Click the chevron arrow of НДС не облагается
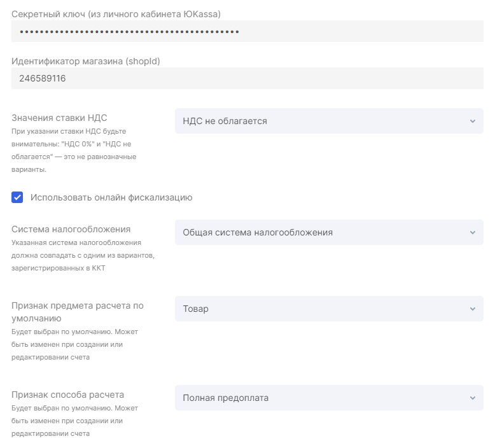Image resolution: width=495 pixels, height=448 pixels. 472,122
